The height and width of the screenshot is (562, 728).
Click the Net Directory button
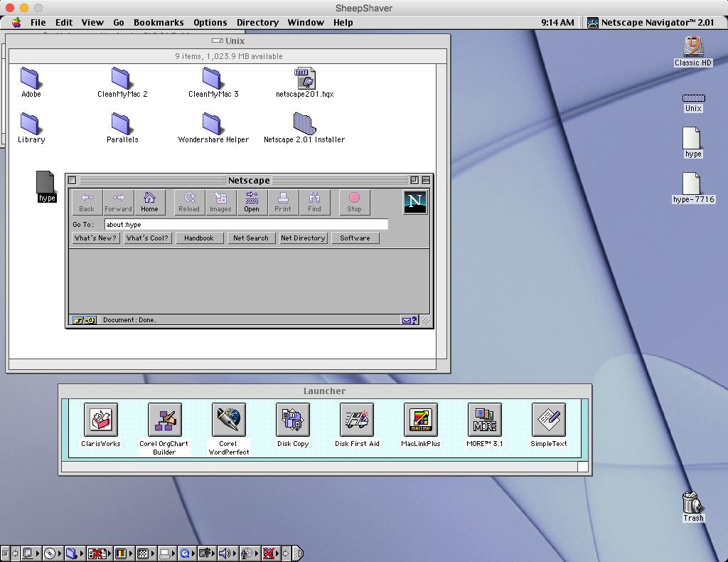[x=303, y=238]
